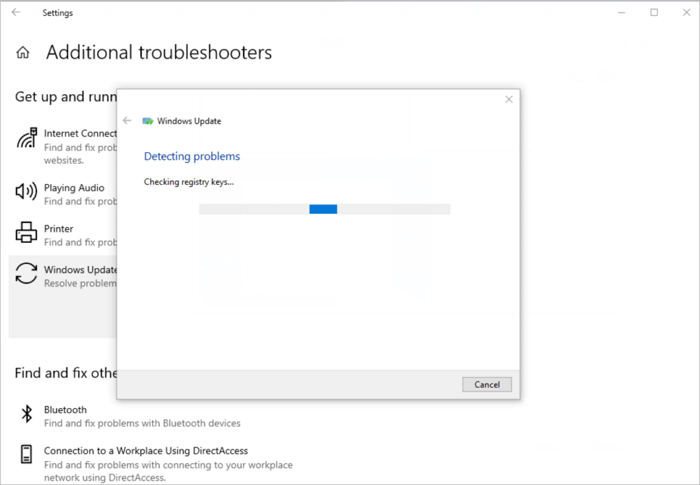Click the Windows Update sync arrows icon
Image resolution: width=700 pixels, height=485 pixels.
(26, 273)
